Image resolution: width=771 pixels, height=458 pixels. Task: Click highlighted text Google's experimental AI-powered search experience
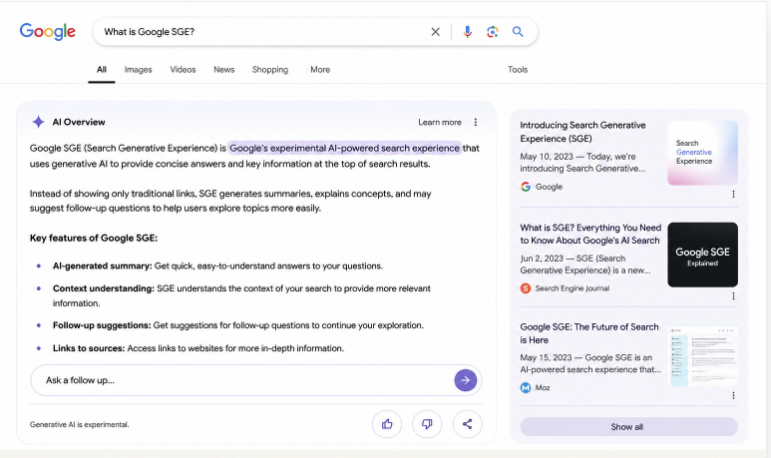(344, 148)
